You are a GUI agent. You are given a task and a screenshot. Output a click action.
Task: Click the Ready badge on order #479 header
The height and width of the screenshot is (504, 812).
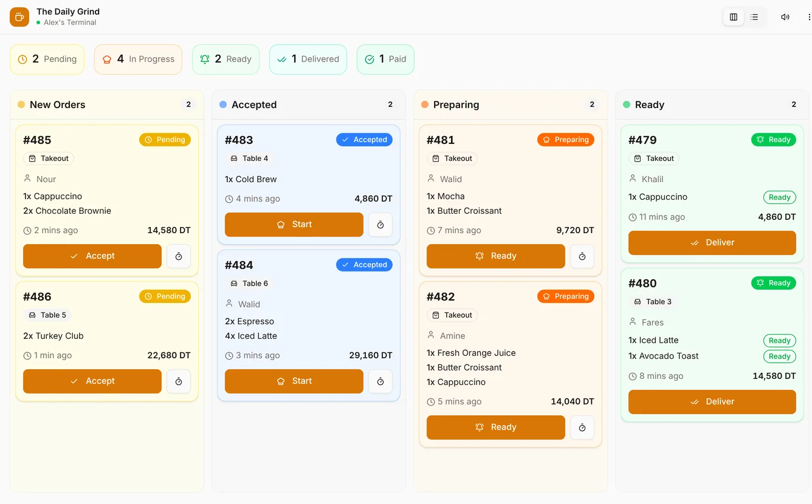pyautogui.click(x=774, y=140)
